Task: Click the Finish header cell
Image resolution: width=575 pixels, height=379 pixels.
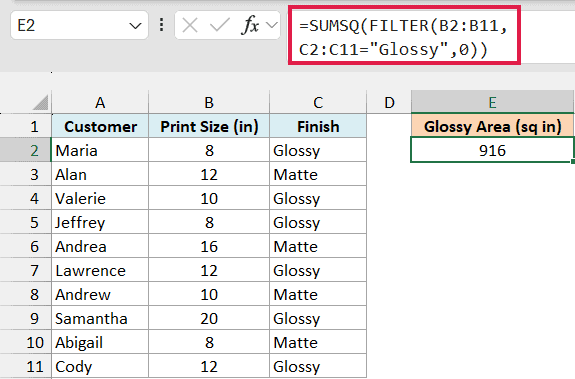Action: click(318, 126)
